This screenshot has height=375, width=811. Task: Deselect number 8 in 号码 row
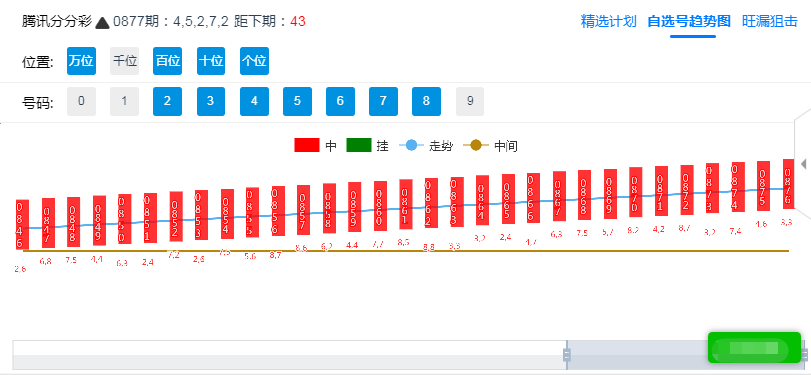point(427,101)
